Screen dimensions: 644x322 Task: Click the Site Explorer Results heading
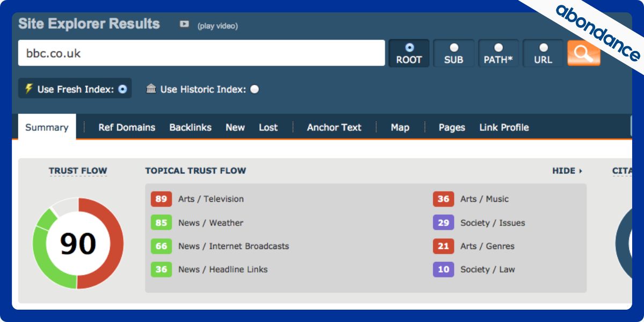click(89, 24)
